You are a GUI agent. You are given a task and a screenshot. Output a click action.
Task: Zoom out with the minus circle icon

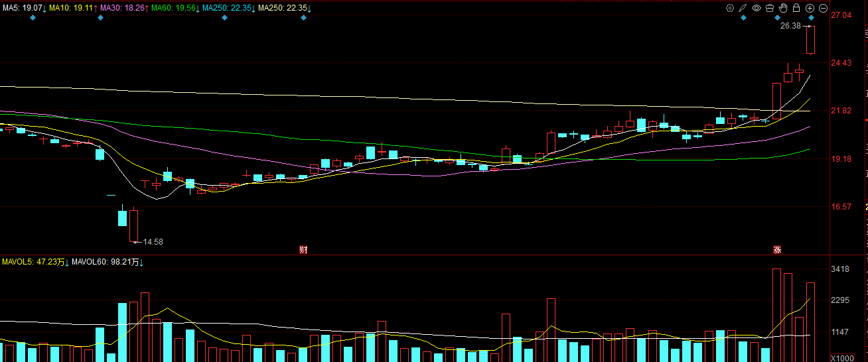point(824,8)
